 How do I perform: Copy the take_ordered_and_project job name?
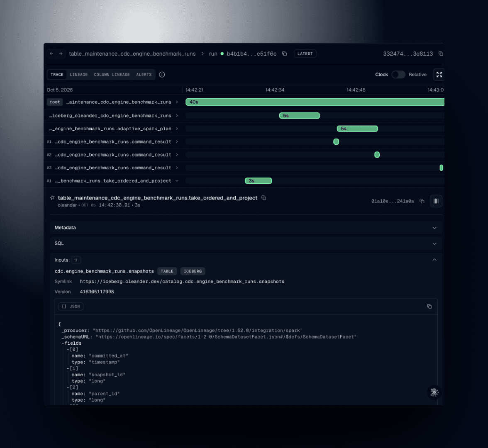pos(264,198)
